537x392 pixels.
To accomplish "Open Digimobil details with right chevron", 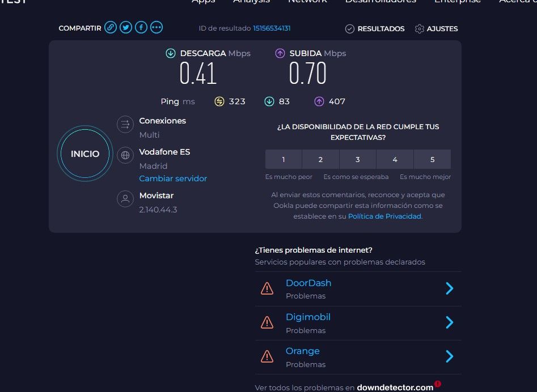I will point(449,322).
